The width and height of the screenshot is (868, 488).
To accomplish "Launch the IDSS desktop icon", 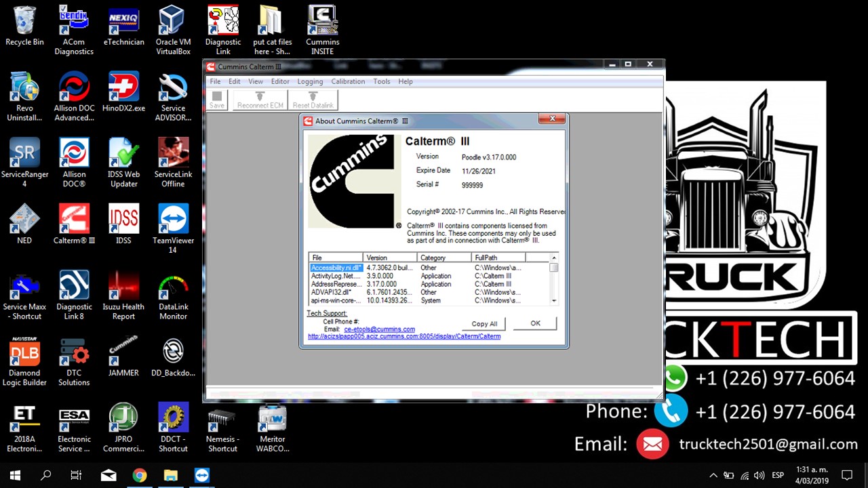I will pos(123,224).
